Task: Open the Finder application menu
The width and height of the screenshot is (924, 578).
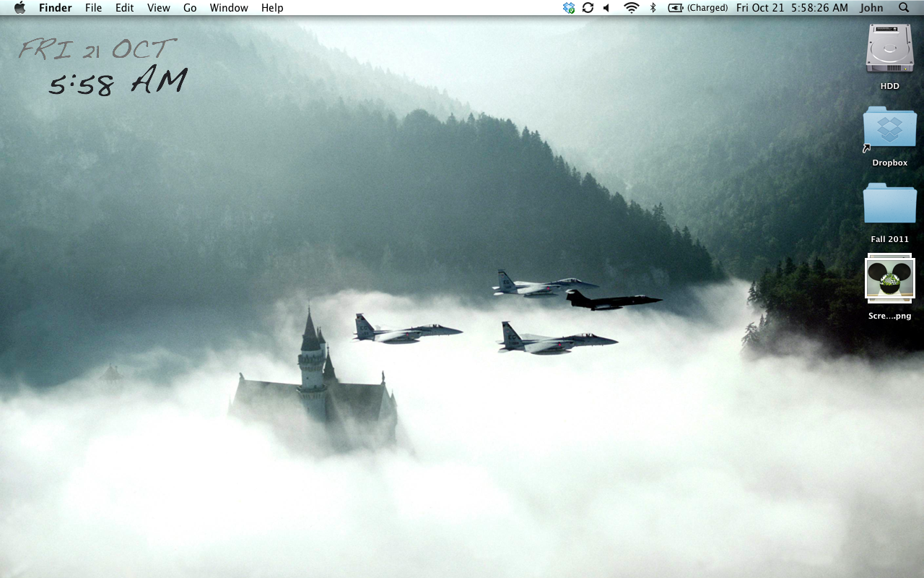Action: 55,8
